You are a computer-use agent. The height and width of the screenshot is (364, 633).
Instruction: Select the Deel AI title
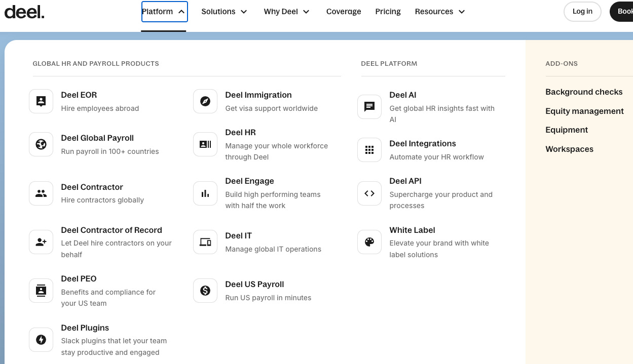pos(403,95)
